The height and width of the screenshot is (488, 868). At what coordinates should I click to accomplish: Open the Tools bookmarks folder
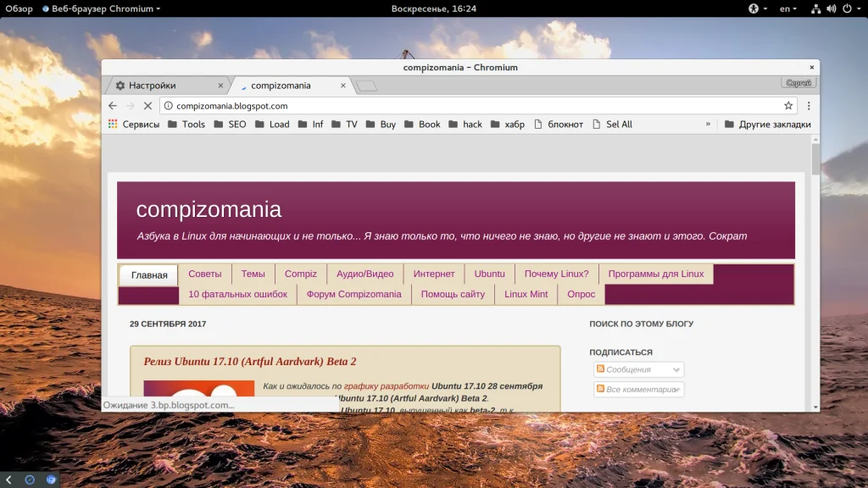(186, 125)
